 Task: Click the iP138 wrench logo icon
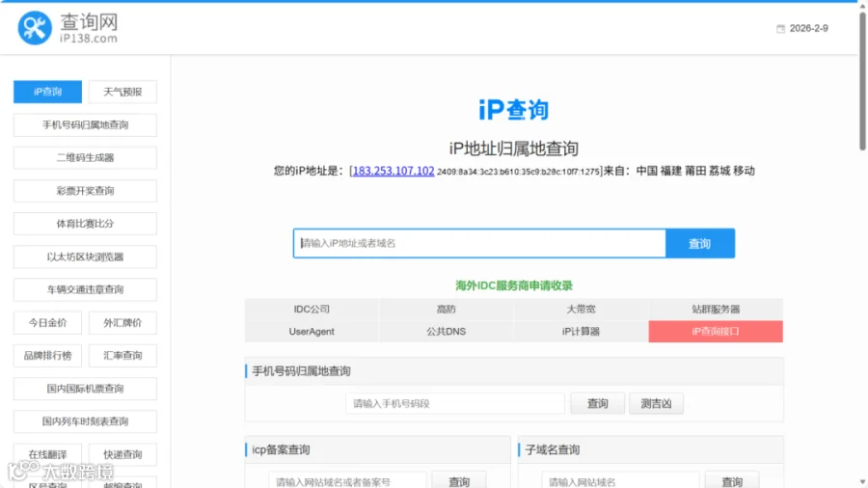coord(35,28)
